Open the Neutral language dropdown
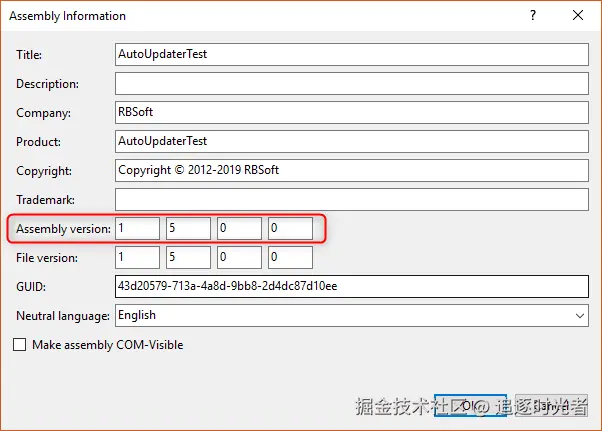 (351, 315)
